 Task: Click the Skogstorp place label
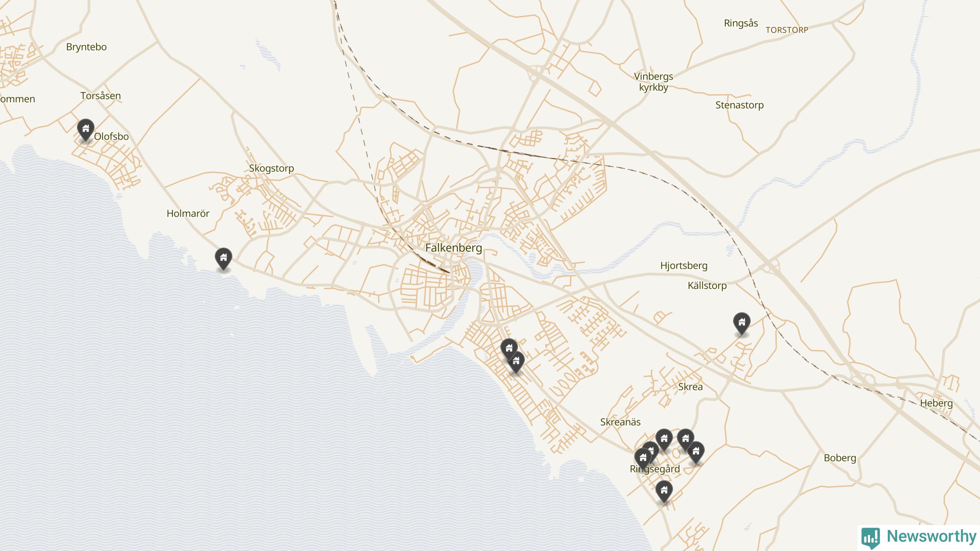pos(271,168)
